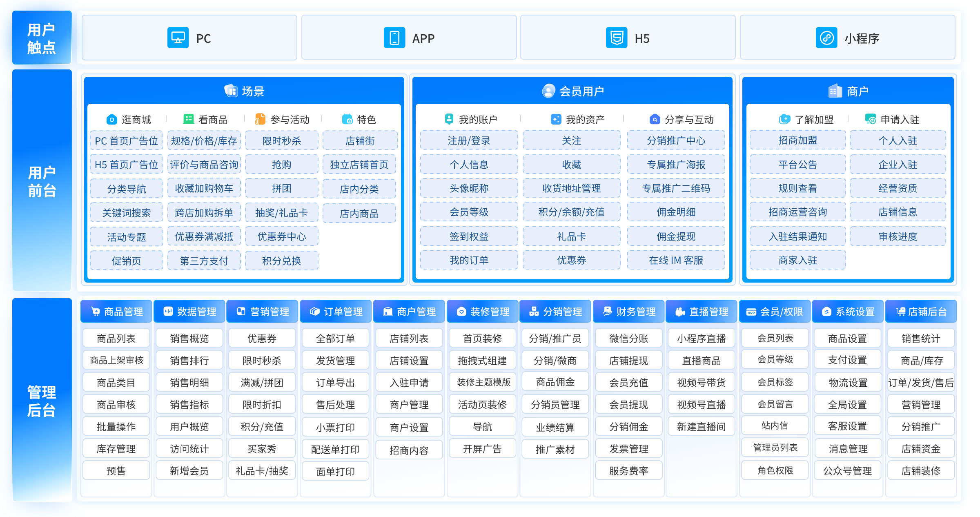Click the 分享与互动 icon
Image resolution: width=980 pixels, height=517 pixels.
click(x=655, y=119)
